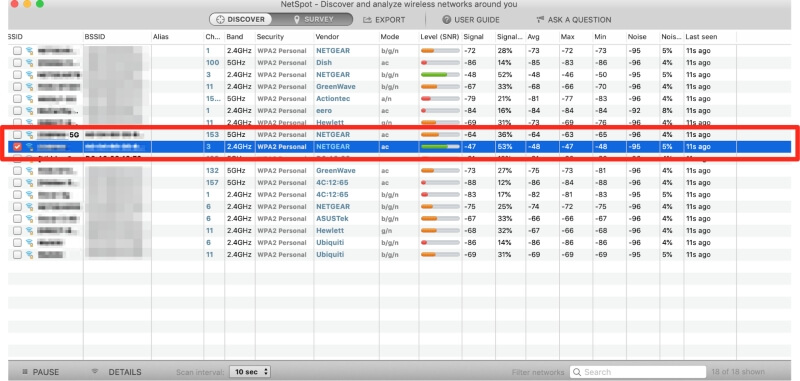The height and width of the screenshot is (381, 800).
Task: Click the Details triangle icon at the bottom
Action: (94, 372)
